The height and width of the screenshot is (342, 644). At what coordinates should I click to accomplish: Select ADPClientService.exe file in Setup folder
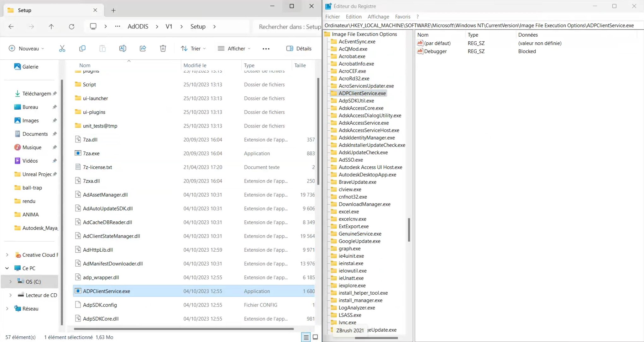tap(106, 291)
